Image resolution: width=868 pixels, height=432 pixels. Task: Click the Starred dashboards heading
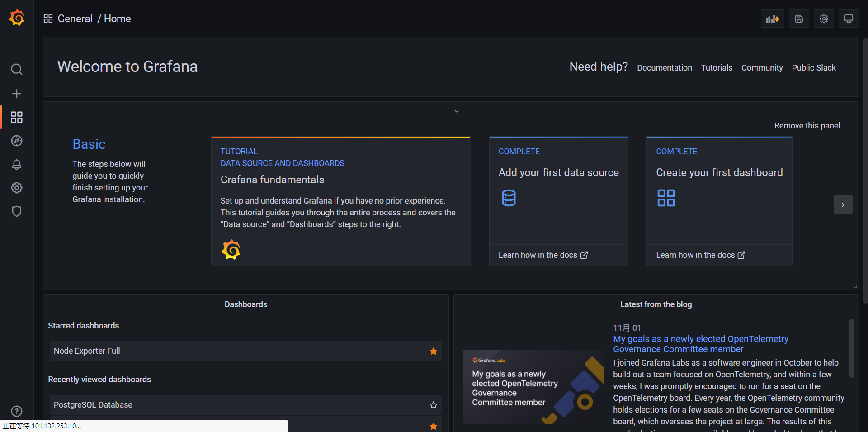(84, 326)
